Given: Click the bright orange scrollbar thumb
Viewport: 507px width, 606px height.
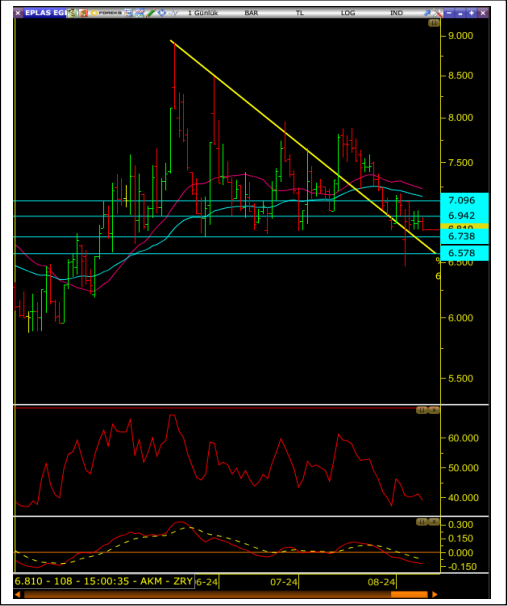Looking at the screenshot, I should [x=409, y=594].
